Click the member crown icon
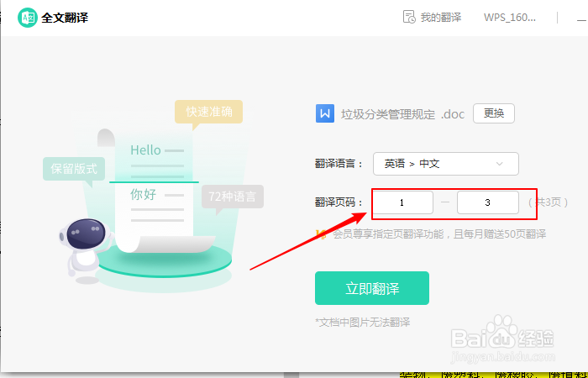The image size is (588, 378). (321, 234)
